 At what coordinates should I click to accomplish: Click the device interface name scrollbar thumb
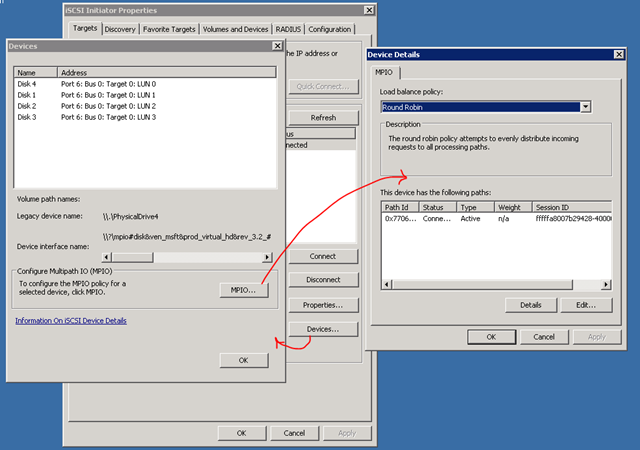(x=132, y=257)
